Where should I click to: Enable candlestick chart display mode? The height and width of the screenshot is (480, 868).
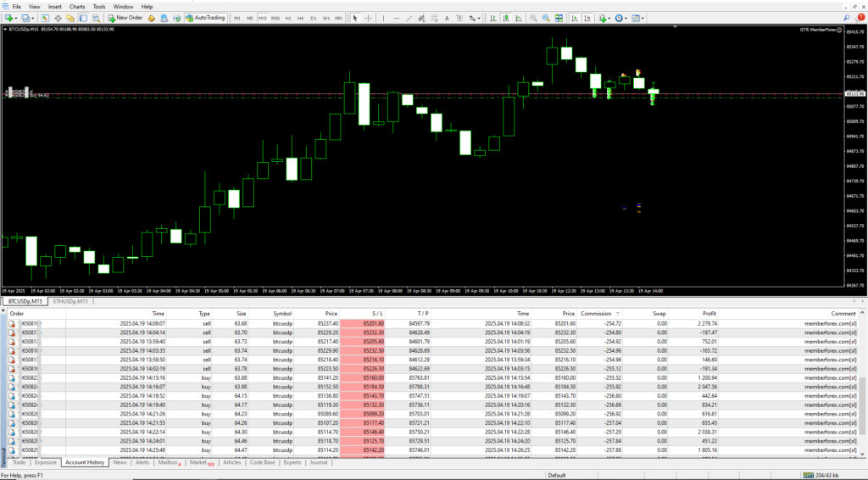tap(506, 17)
